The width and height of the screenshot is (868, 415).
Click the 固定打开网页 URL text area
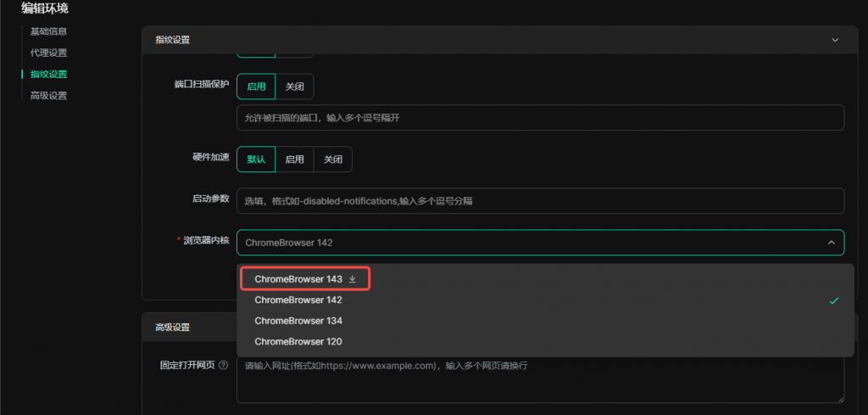540,380
